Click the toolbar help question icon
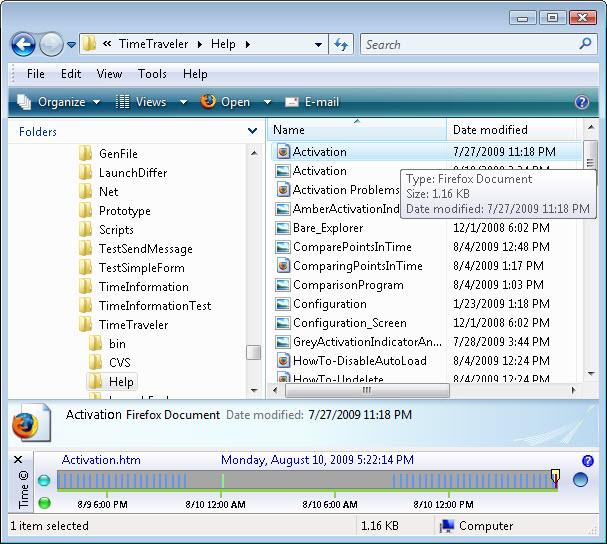Viewport: 607px width, 544px height. point(581,102)
